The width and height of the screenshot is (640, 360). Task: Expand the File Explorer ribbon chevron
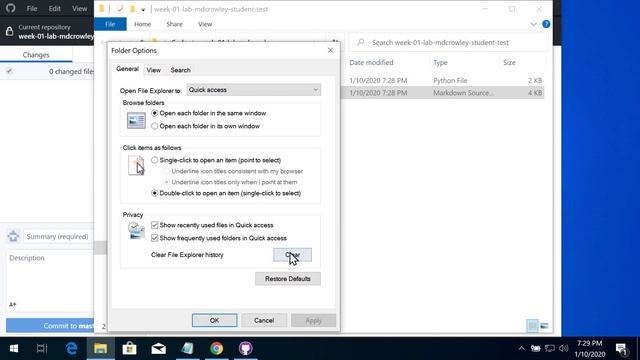pyautogui.click(x=533, y=24)
